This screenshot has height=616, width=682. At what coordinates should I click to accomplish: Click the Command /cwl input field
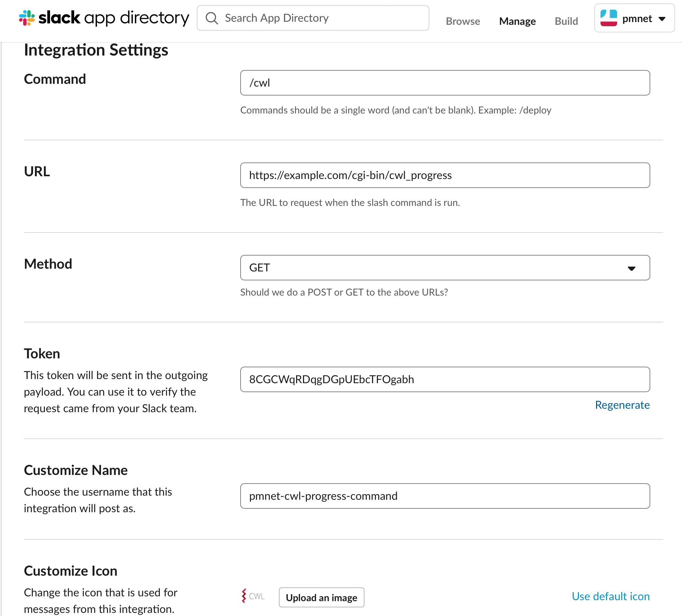point(445,83)
